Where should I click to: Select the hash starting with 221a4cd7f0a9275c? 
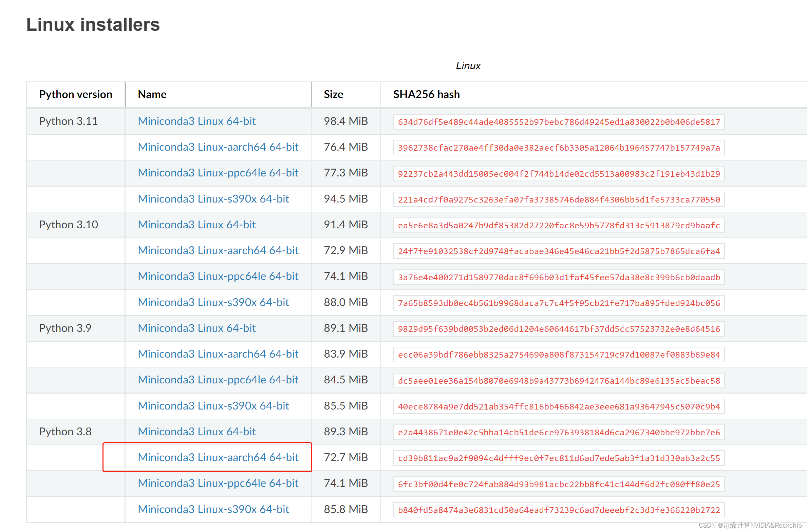(x=559, y=199)
